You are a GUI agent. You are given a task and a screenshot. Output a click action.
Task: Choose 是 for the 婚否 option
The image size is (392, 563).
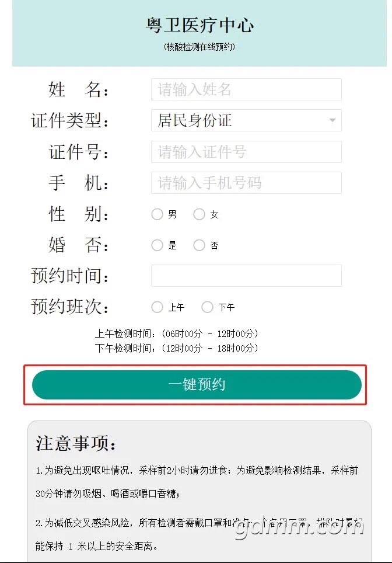[x=157, y=245]
